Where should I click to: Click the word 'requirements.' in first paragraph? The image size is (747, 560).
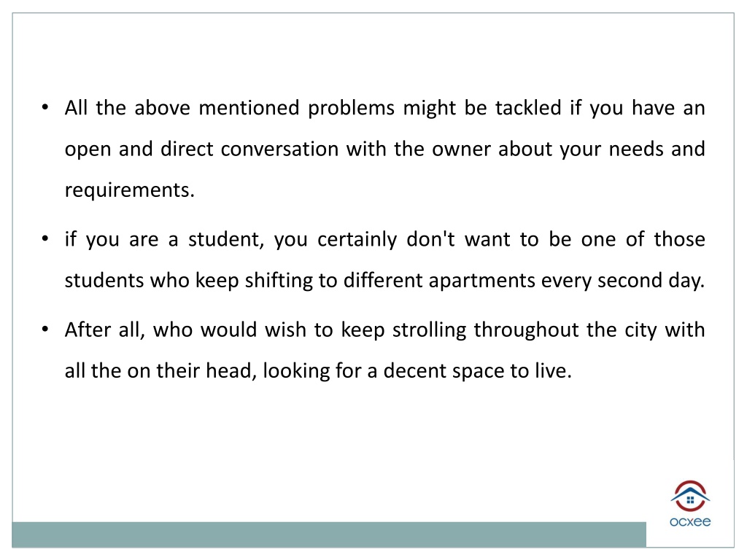[x=130, y=190]
